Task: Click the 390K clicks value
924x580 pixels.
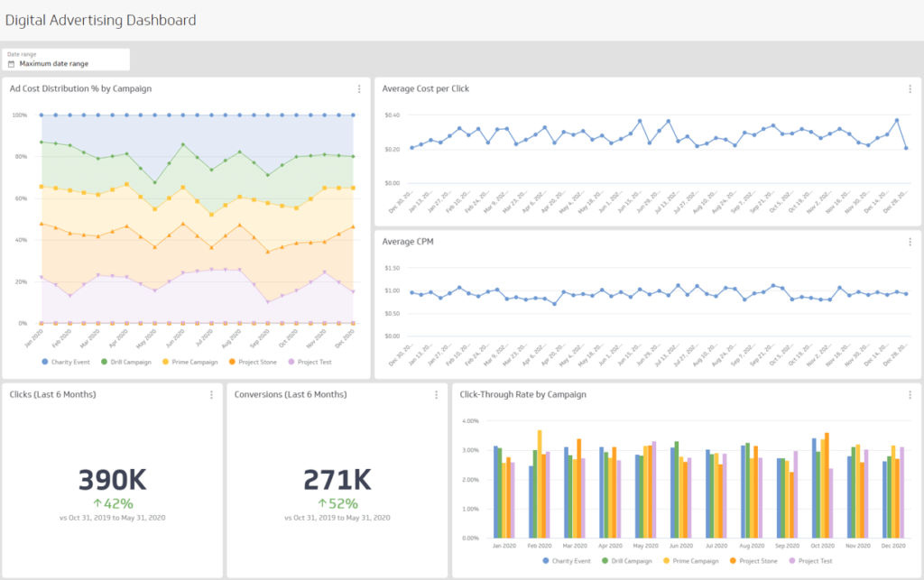Action: [112, 479]
